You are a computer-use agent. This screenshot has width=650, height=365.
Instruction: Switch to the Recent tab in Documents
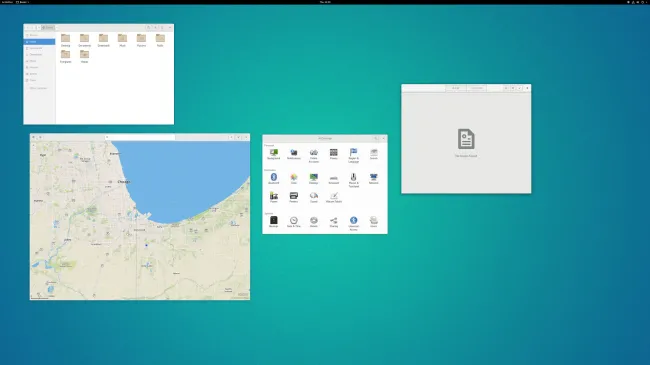click(456, 88)
